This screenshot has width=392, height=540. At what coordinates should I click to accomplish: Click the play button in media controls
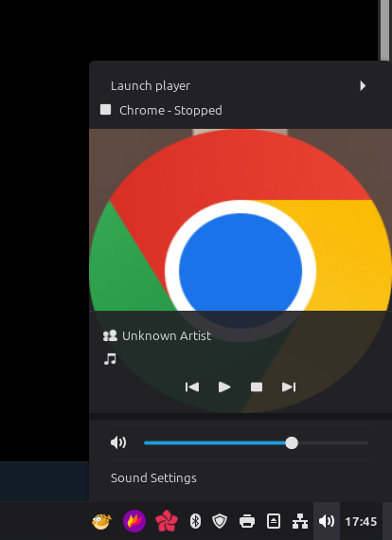(x=224, y=387)
